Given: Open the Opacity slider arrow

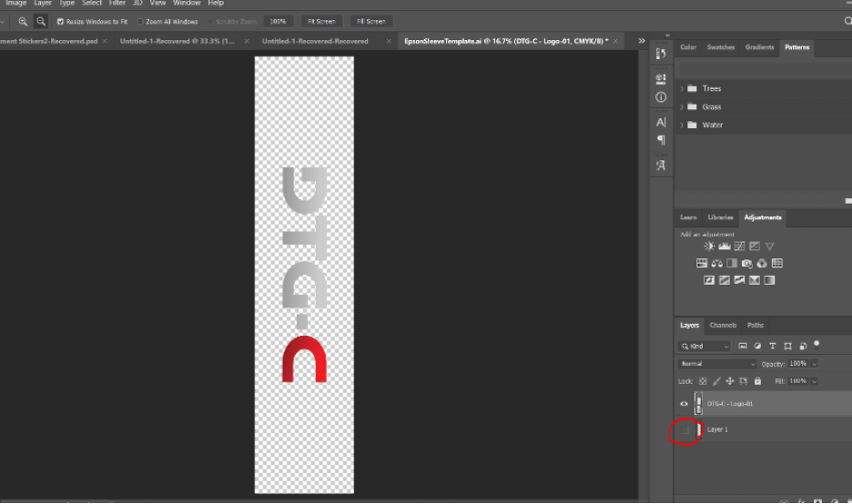Looking at the screenshot, I should (814, 364).
